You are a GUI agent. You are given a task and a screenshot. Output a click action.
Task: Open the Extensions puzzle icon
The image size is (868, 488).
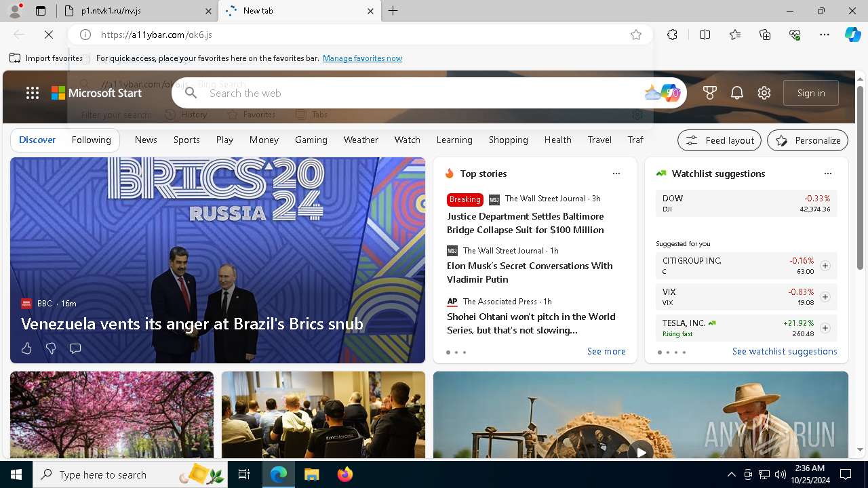click(672, 35)
